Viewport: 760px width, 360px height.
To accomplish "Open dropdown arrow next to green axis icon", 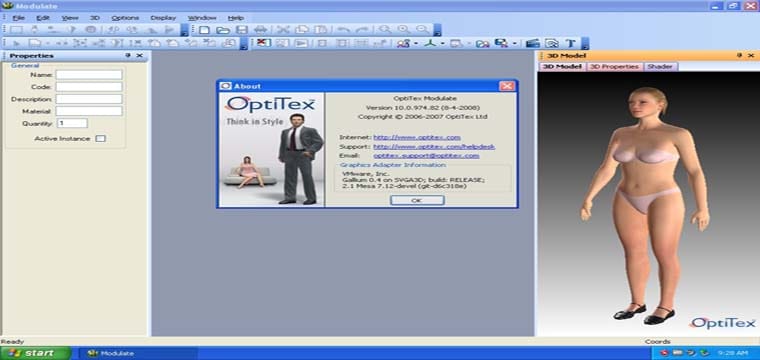I will tap(442, 44).
